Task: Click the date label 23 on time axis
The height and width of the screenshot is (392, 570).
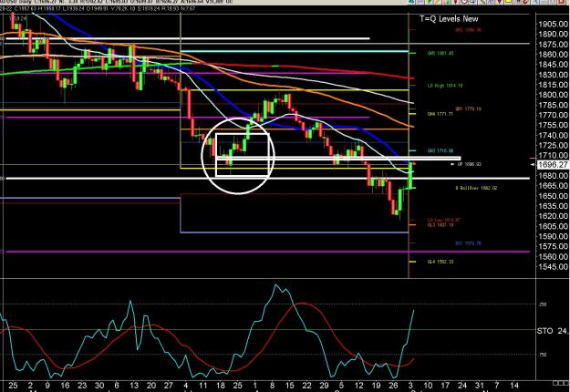Action: [x=82, y=386]
